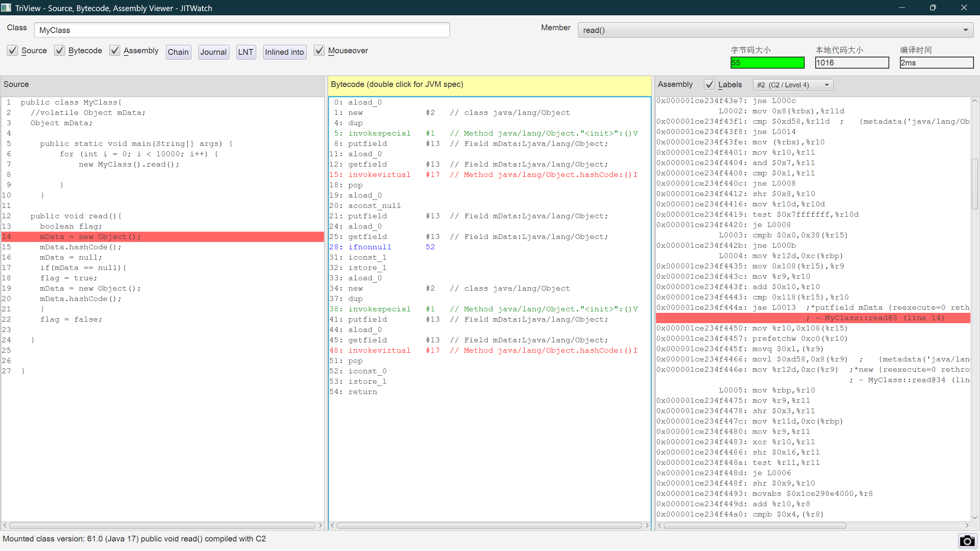Open the C2 / Level 4 compilation dropdown

[x=793, y=85]
